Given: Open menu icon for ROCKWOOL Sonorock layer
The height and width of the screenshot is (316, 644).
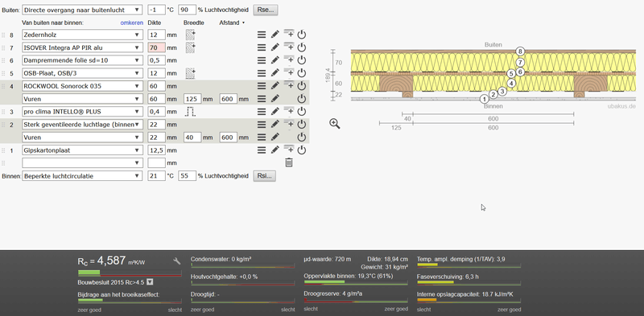Looking at the screenshot, I should (x=262, y=86).
